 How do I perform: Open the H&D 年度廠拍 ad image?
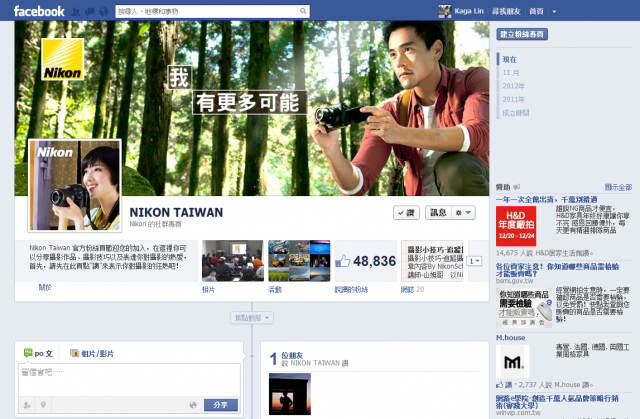(516, 226)
